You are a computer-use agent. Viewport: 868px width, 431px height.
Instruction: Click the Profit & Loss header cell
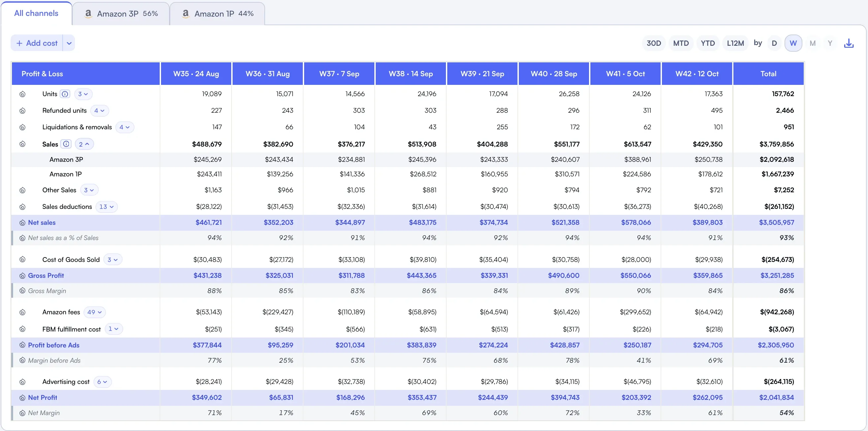(85, 74)
